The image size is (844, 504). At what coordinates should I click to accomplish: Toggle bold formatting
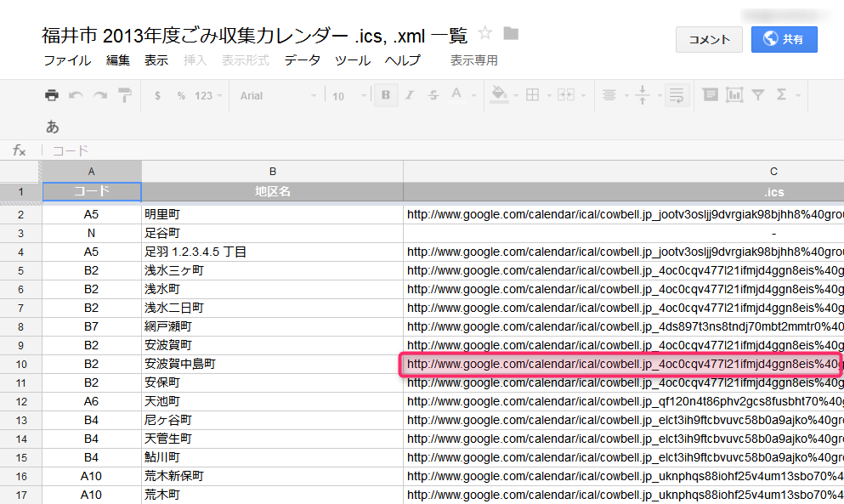[x=386, y=95]
